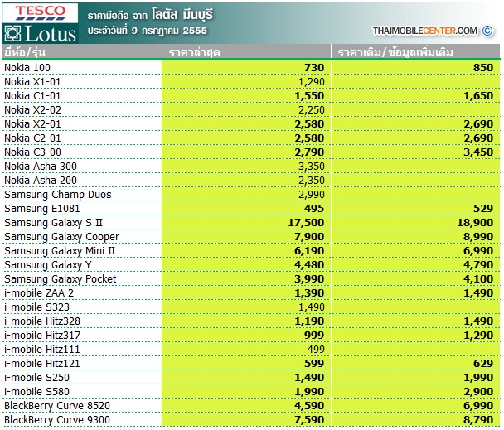This screenshot has height=430, width=504.
Task: Select the i-mobile Hitz111 name
Action: click(41, 350)
